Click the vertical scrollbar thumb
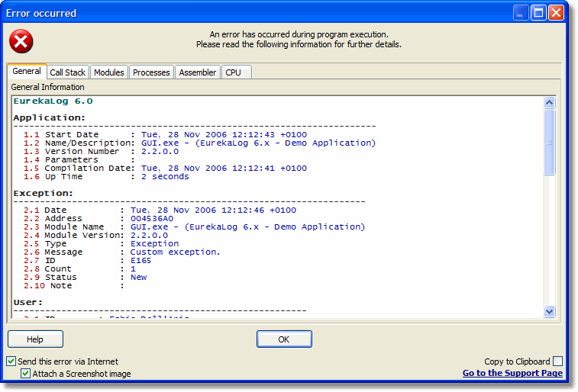The height and width of the screenshot is (392, 578). (x=549, y=142)
